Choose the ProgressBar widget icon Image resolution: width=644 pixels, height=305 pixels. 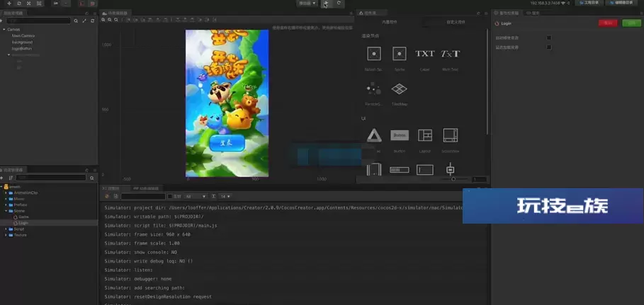point(399,170)
